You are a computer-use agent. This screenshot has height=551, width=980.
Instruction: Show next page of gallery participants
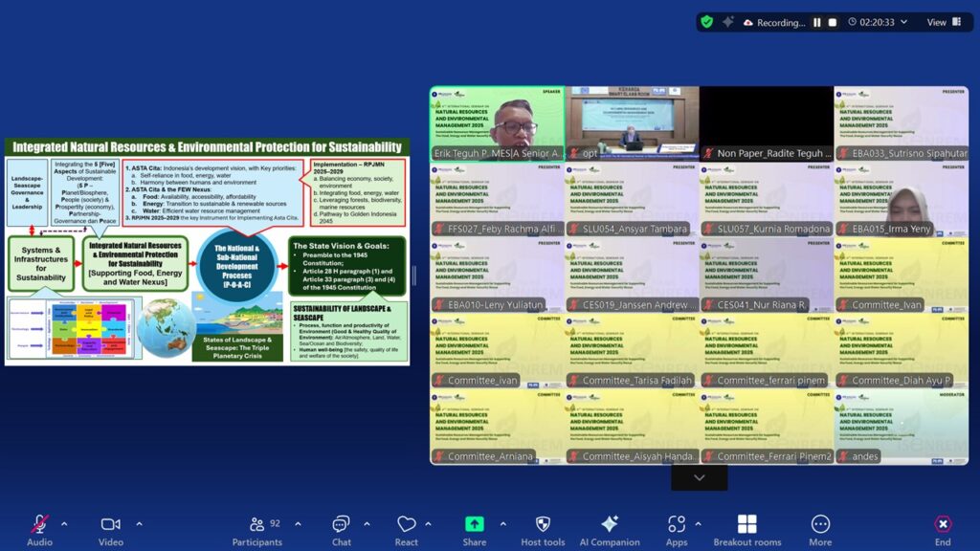699,476
